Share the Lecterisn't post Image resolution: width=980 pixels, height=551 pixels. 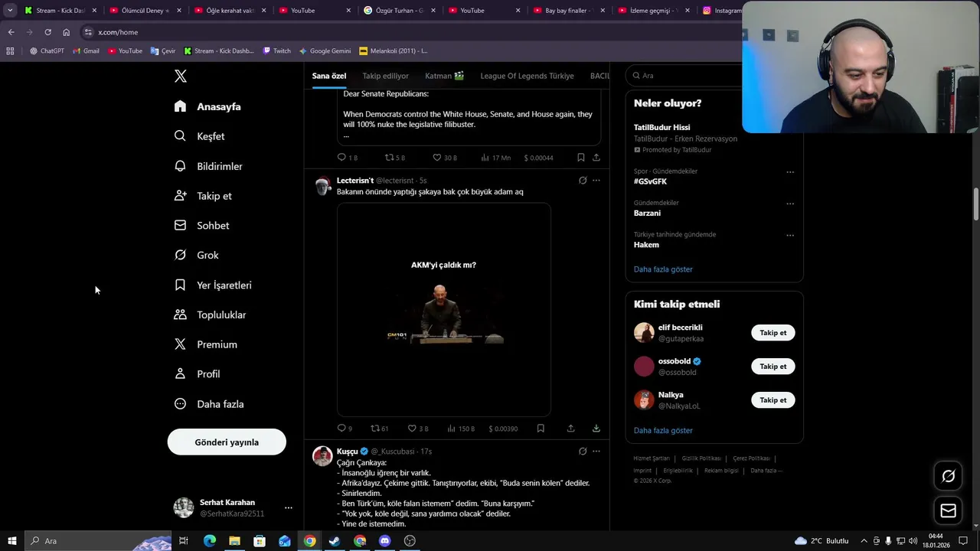[x=570, y=429]
